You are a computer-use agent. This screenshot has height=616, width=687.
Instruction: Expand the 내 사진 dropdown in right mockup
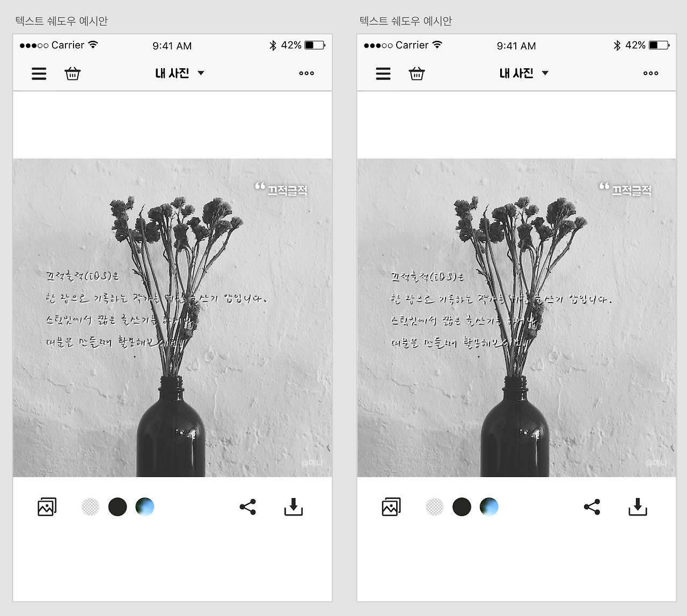523,73
